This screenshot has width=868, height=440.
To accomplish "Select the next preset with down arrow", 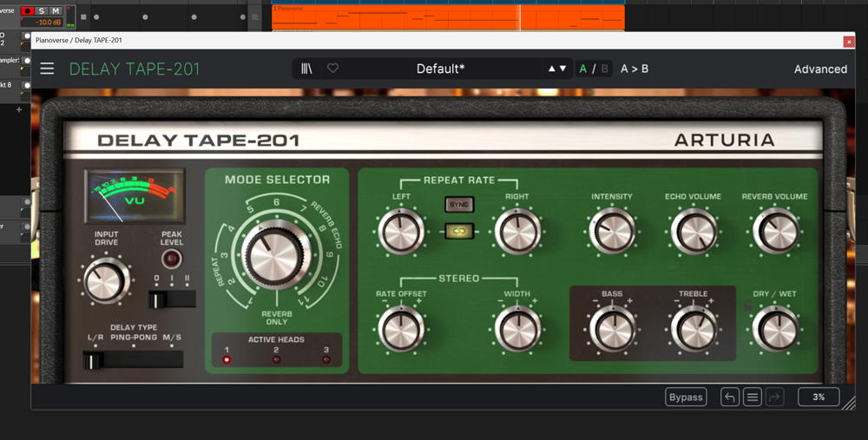I will (x=563, y=69).
